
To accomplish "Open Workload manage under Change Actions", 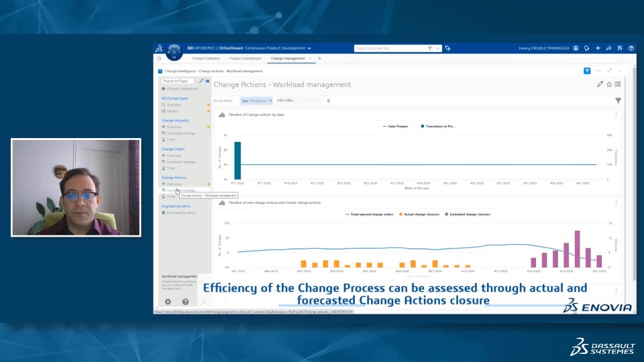I will click(x=179, y=190).
